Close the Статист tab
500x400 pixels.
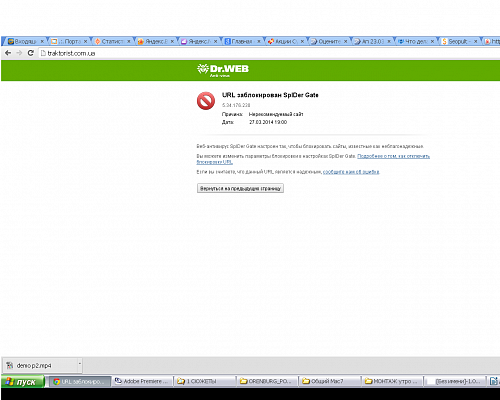pyautogui.click(x=129, y=41)
